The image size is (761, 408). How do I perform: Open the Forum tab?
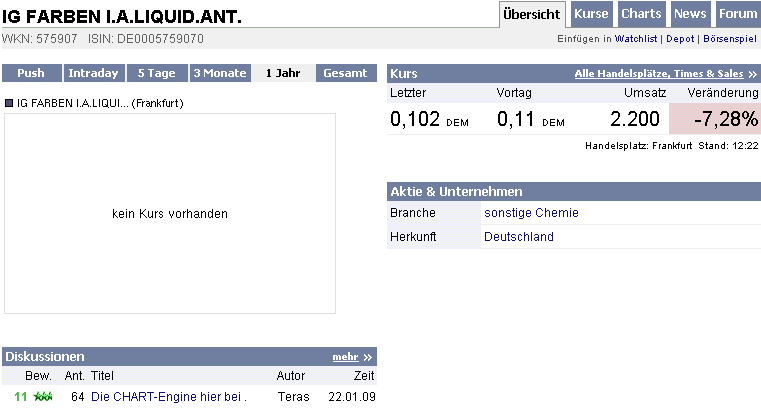click(x=738, y=14)
